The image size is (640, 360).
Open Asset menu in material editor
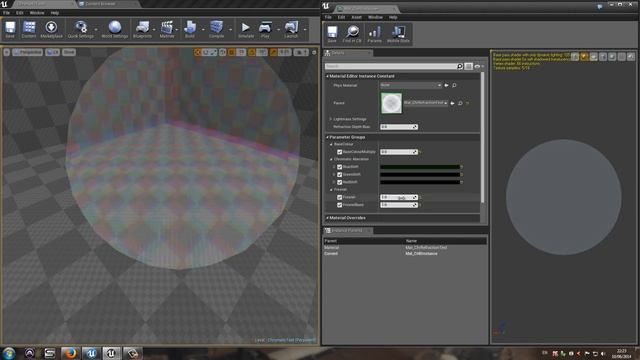point(356,18)
